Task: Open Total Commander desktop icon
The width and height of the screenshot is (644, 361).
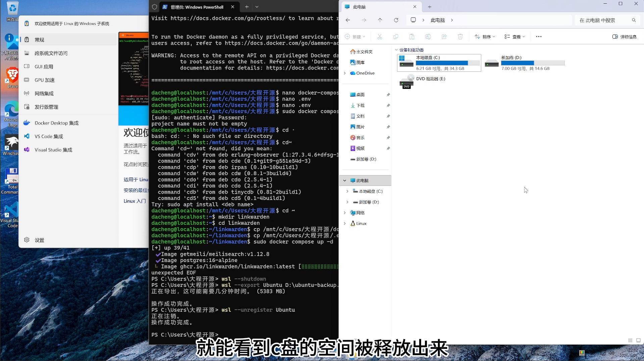Action: 10,181
